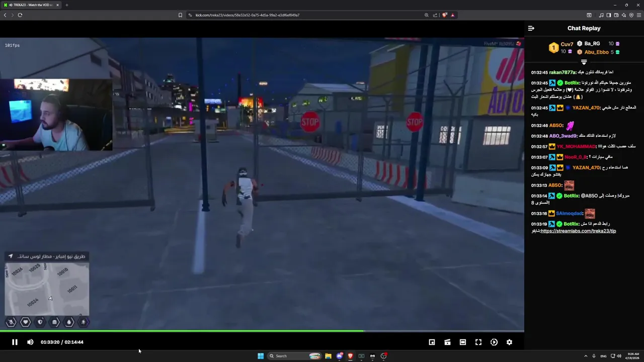The height and width of the screenshot is (362, 644).
Task: Click chat timestamp 01:33:19
Action: 539,224
